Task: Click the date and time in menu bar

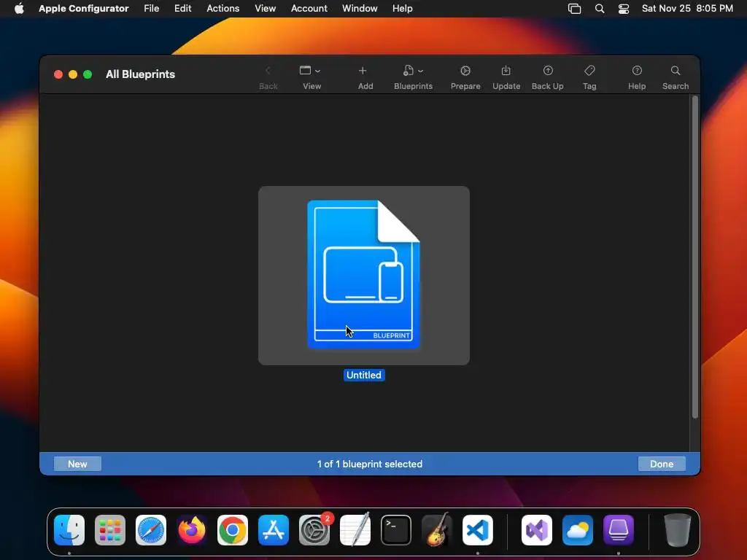Action: (x=687, y=9)
